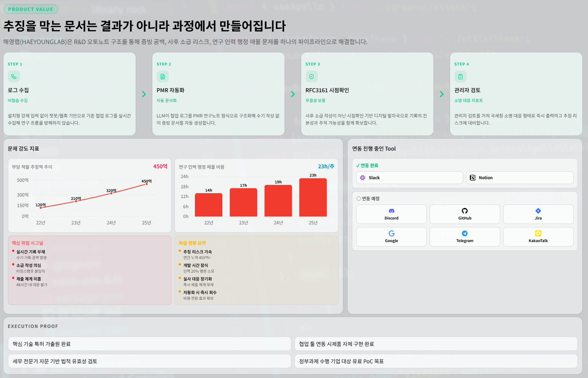This screenshot has height=378, width=588.
Task: Click the 관리자 검토 step title
Action: click(x=467, y=90)
